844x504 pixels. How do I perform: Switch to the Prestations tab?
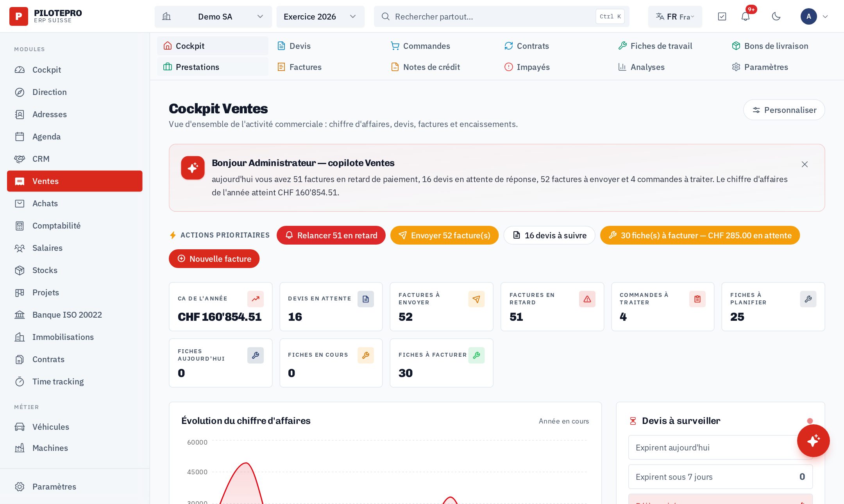coord(213,67)
